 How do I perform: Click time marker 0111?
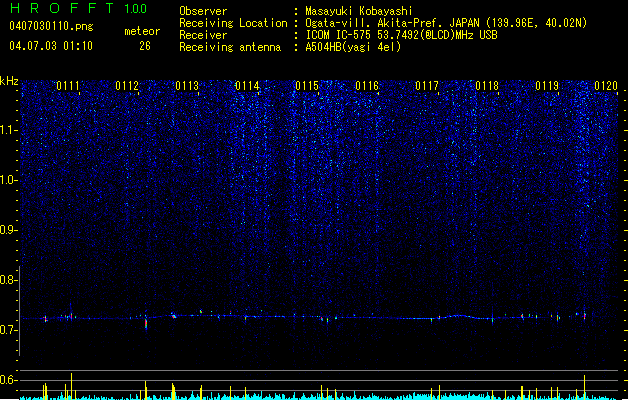pyautogui.click(x=68, y=86)
